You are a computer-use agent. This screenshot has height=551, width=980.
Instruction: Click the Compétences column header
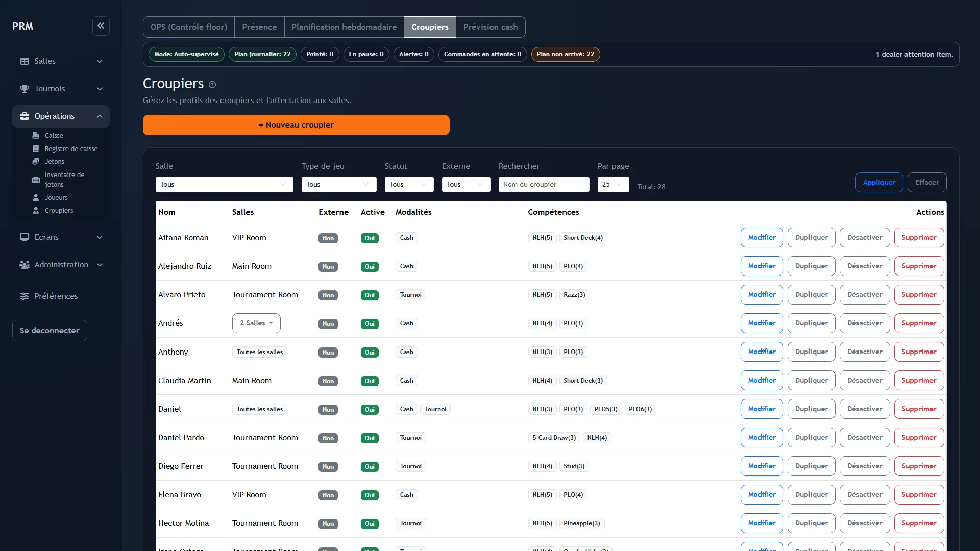(x=553, y=212)
